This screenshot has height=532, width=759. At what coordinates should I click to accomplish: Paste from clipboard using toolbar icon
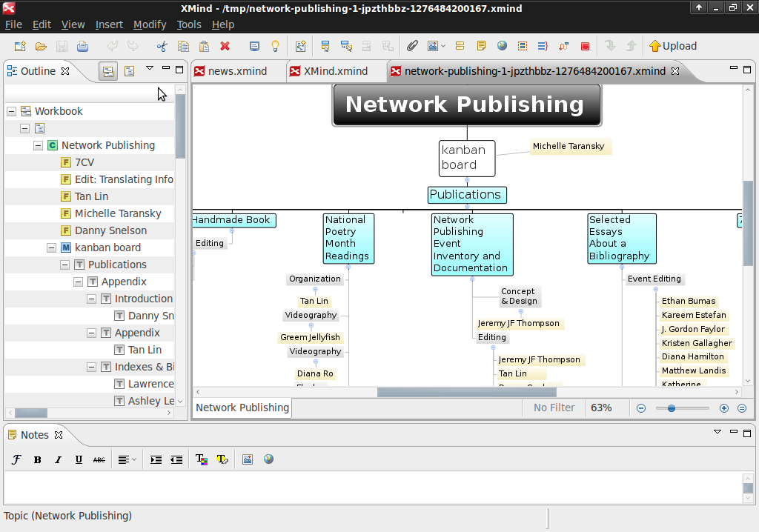click(x=204, y=46)
